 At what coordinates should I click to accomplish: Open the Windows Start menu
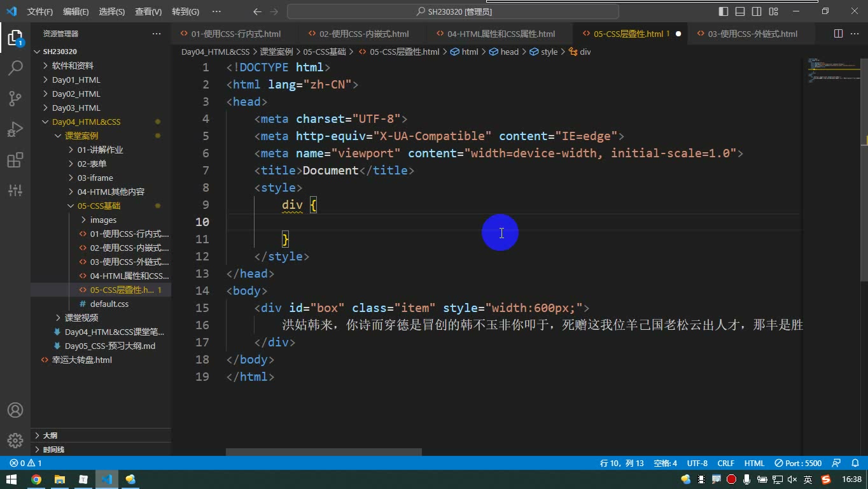click(11, 479)
